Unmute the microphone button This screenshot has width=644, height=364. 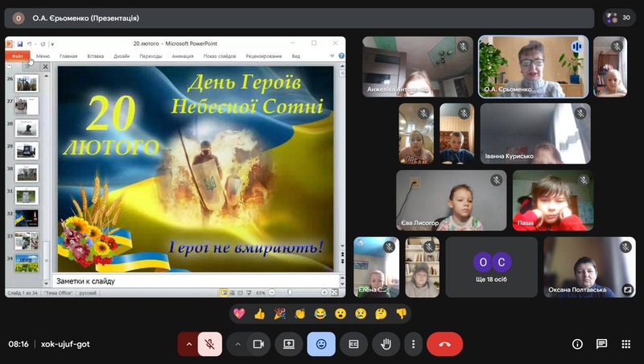209,344
